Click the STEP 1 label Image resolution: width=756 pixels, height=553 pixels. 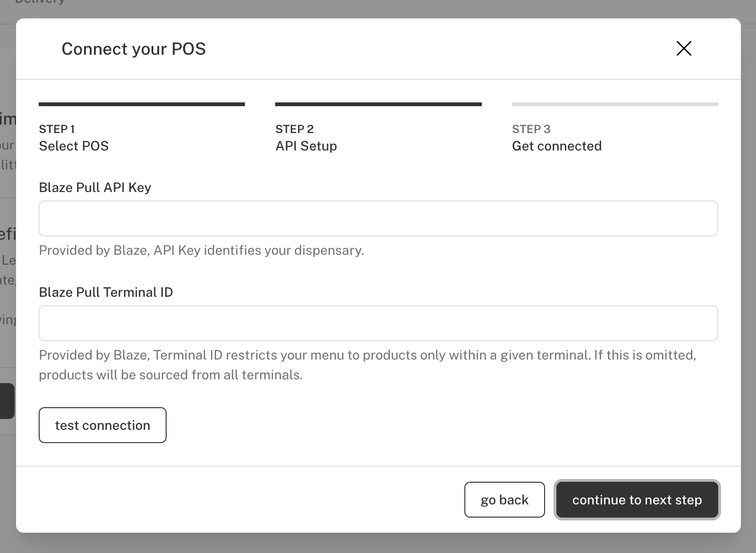(x=57, y=129)
